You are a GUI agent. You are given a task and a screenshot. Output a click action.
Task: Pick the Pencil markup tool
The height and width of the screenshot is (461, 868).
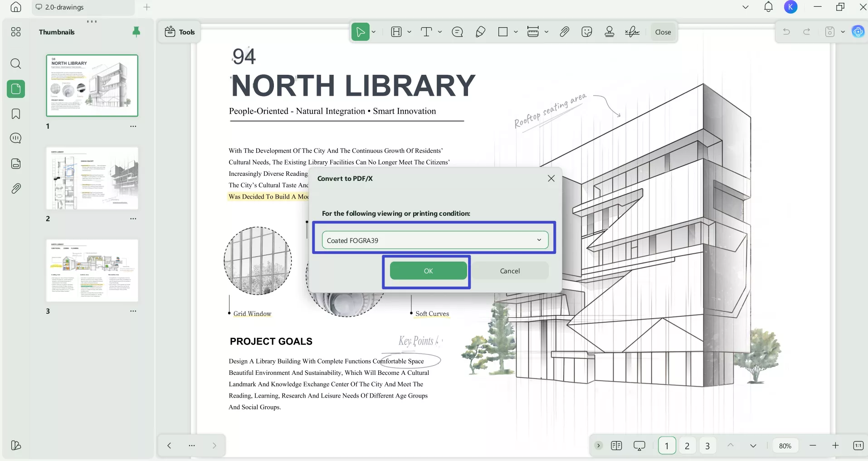480,32
